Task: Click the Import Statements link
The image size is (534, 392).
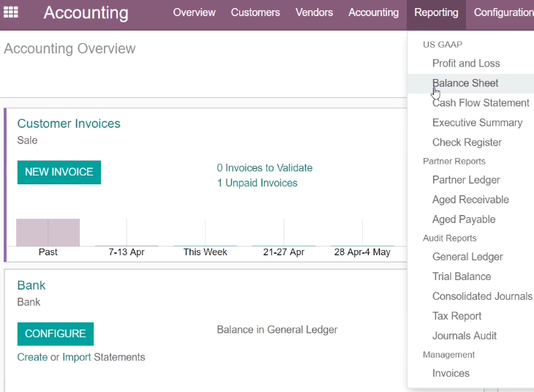Action: coord(76,357)
